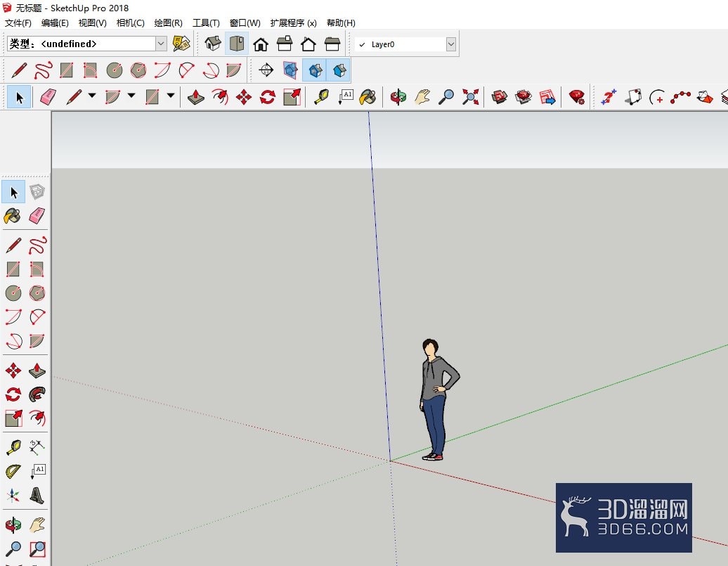
Task: Open the 绘图(R) menu
Action: click(168, 22)
